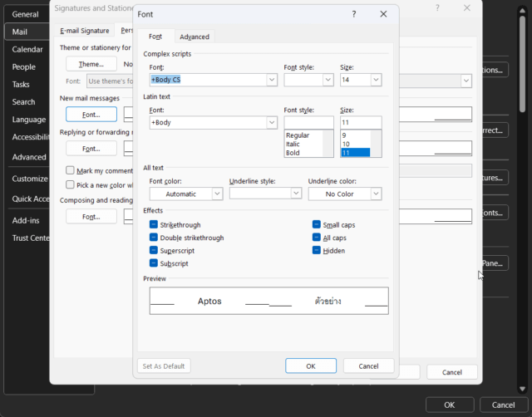Click scroll up arrow in Options window

coord(523,11)
